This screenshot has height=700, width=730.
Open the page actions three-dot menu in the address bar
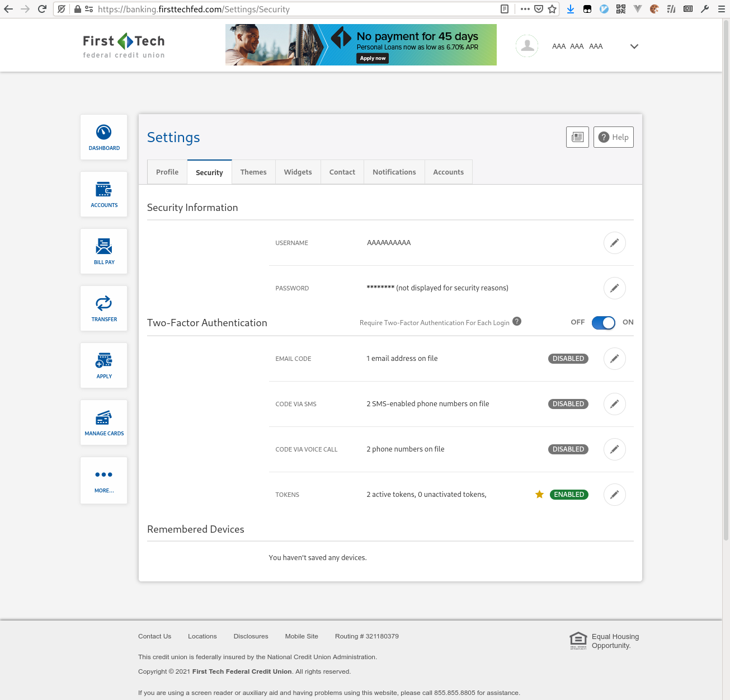coord(525,9)
